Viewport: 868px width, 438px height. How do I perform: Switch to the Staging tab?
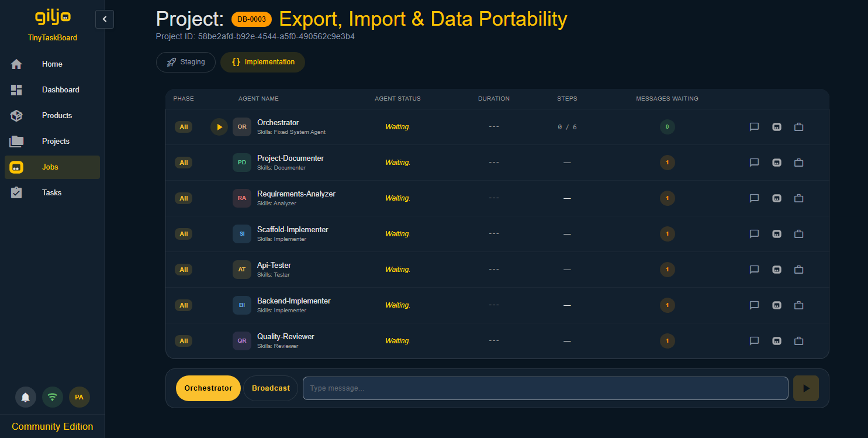(186, 62)
